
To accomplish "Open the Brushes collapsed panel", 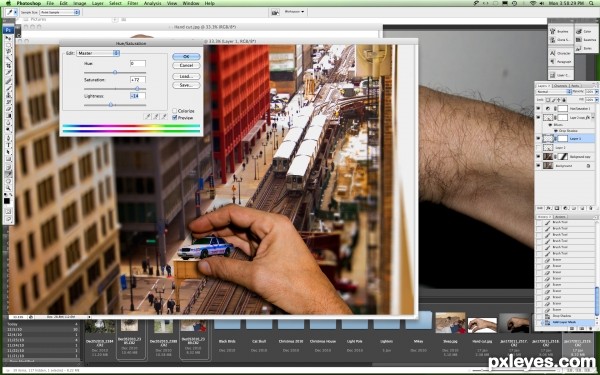I will click(560, 31).
